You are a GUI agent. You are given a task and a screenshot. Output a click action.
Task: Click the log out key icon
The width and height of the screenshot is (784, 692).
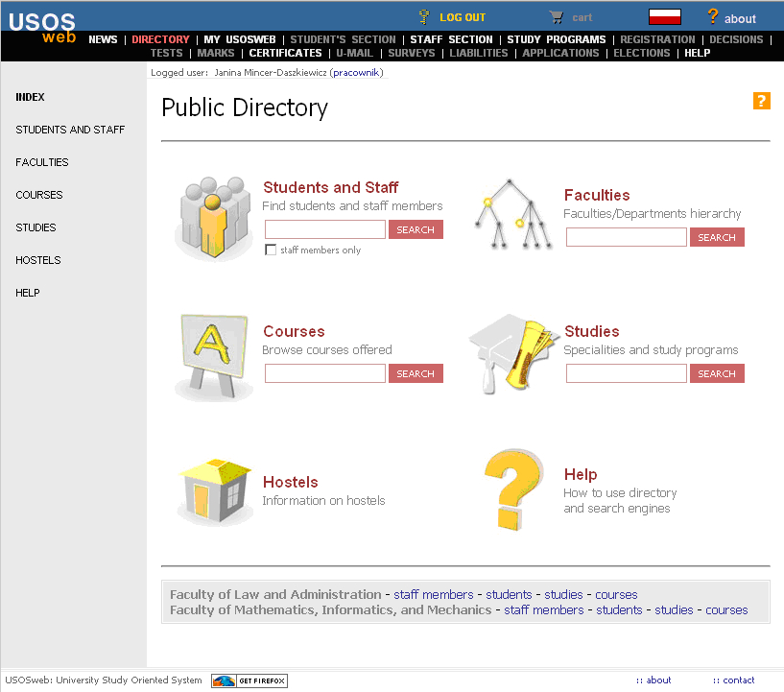[424, 17]
